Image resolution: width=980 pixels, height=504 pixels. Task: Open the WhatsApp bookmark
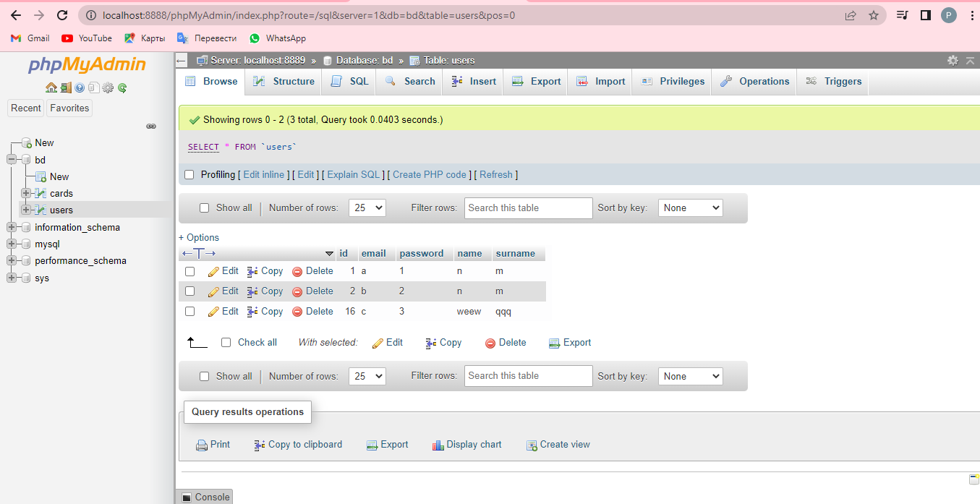click(278, 38)
